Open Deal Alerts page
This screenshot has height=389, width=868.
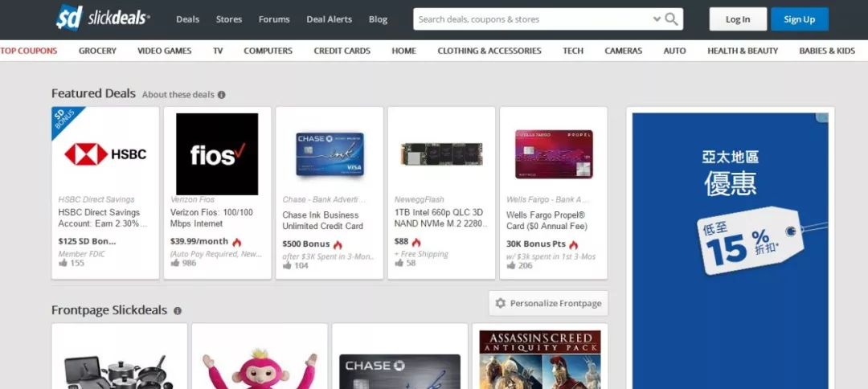coord(330,19)
